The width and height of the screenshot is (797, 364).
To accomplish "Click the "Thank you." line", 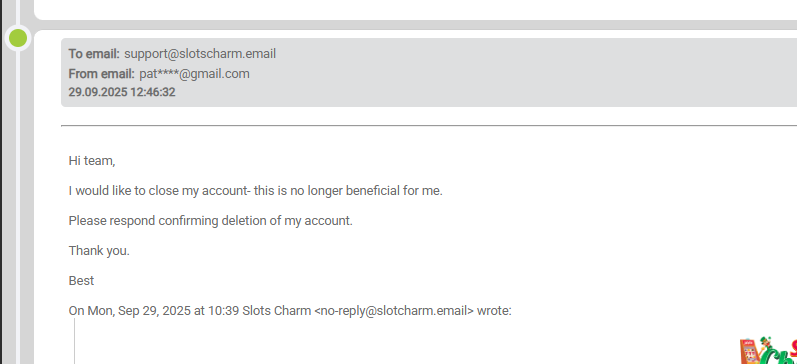I will 99,251.
